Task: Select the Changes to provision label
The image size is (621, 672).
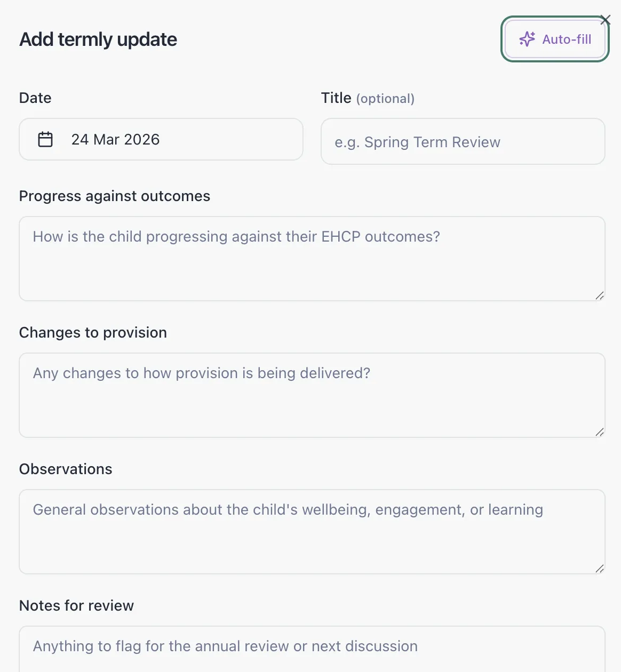Action: point(93,333)
